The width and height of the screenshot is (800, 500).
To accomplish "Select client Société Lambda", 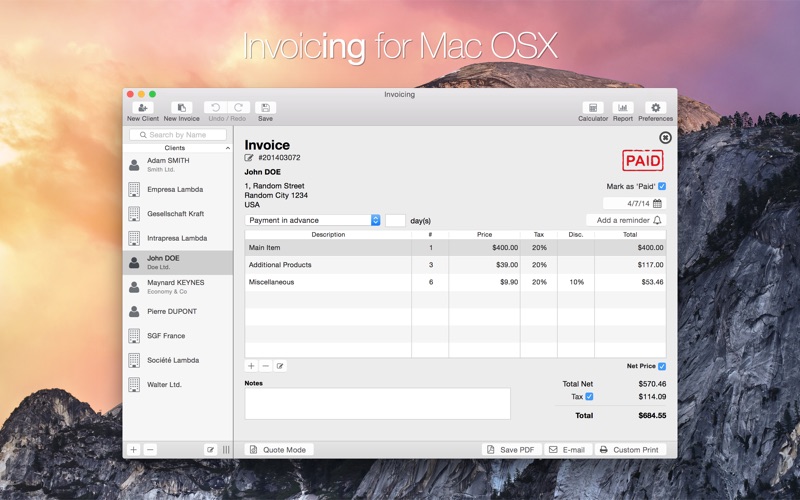I will 178,360.
